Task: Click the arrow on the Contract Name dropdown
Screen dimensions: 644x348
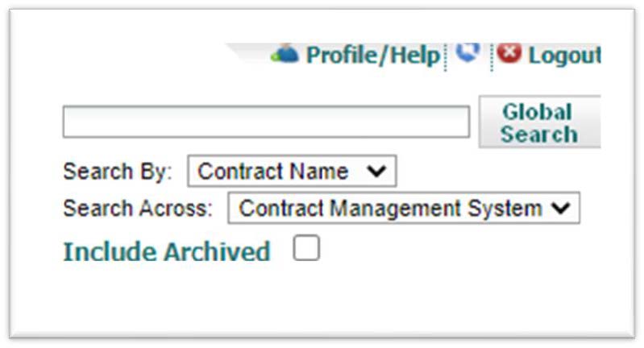Action: [x=376, y=171]
